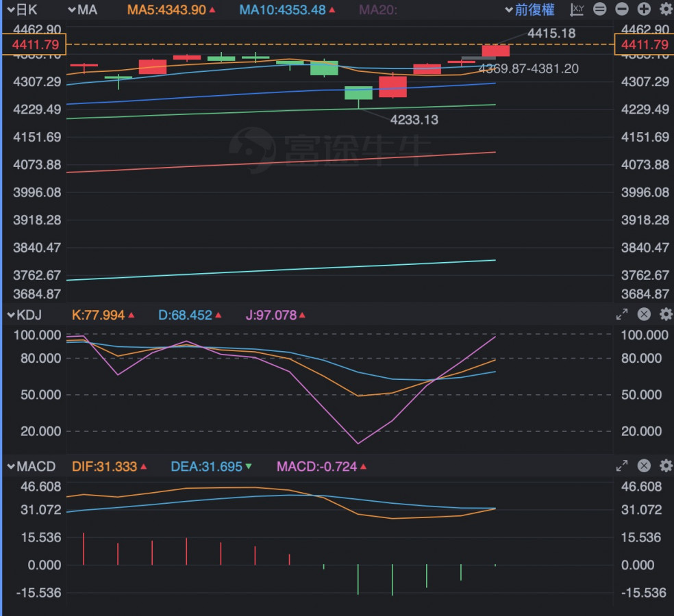Open the 前復權 adjustment dropdown
Screen dimensions: 674x616
[x=529, y=10]
